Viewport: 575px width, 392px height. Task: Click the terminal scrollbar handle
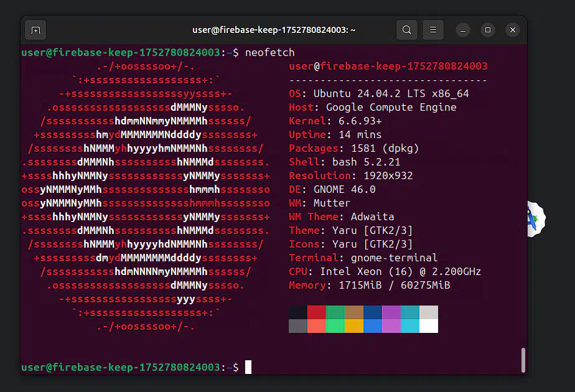click(523, 360)
